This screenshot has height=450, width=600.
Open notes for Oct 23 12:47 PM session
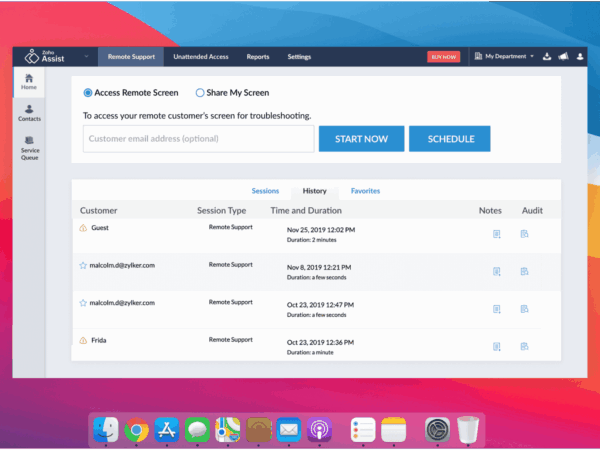click(496, 309)
